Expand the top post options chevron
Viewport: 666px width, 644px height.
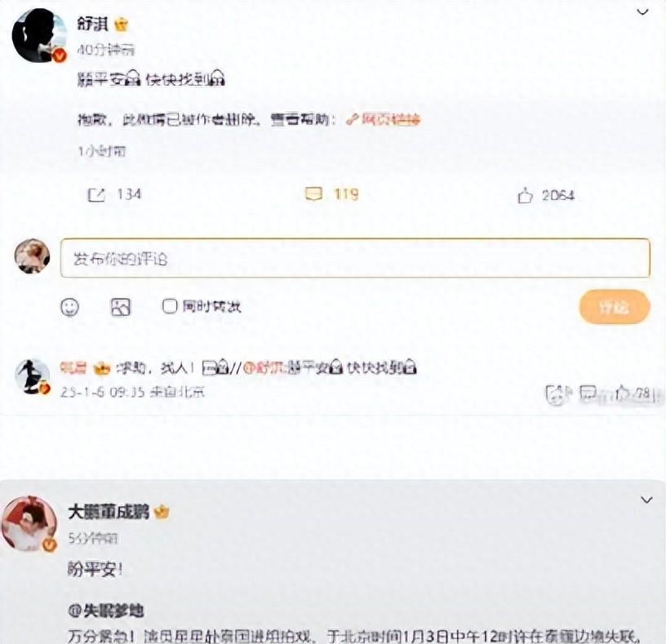click(642, 12)
